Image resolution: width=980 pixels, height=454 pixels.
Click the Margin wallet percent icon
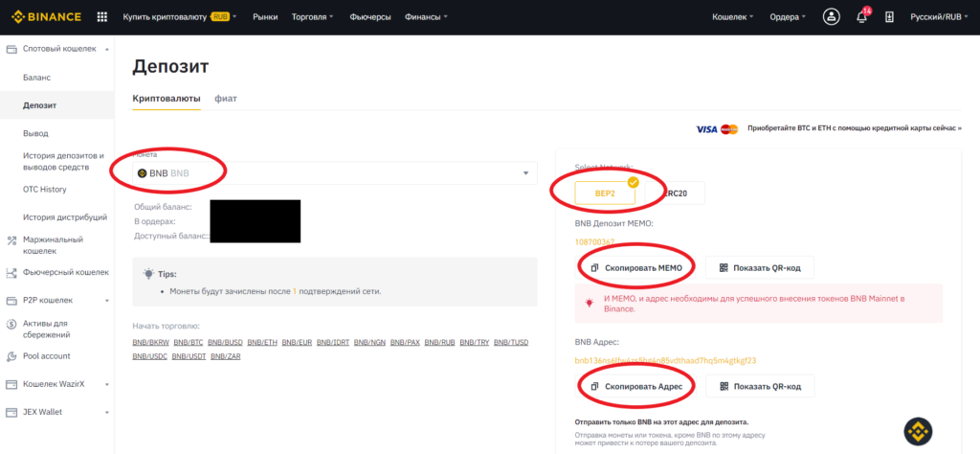coord(11,239)
